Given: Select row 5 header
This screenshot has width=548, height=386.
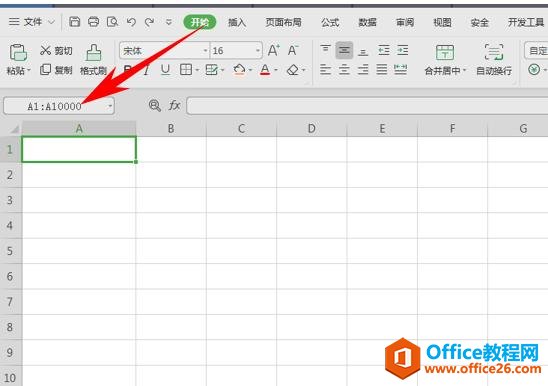Looking at the screenshot, I should click(10, 251).
